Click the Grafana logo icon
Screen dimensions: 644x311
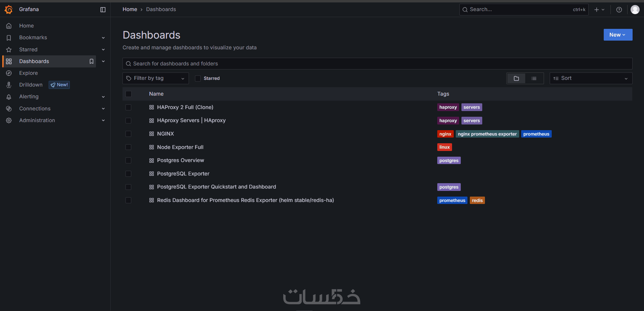pyautogui.click(x=9, y=10)
